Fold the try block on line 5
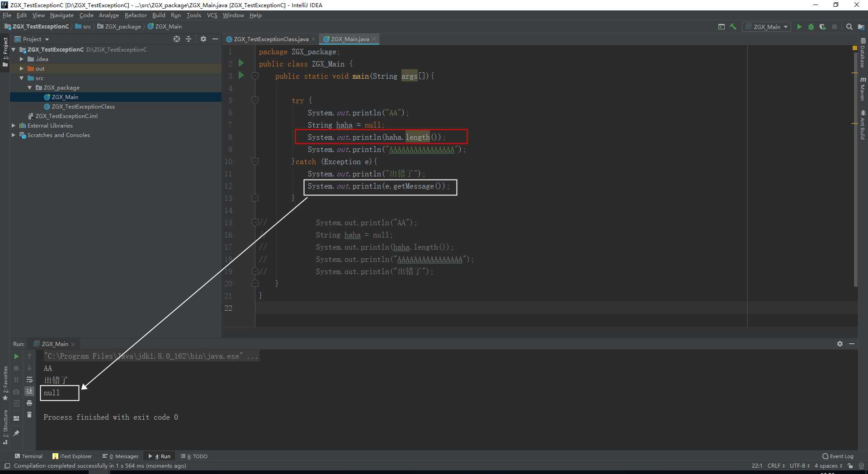This screenshot has height=474, width=868. pos(255,100)
